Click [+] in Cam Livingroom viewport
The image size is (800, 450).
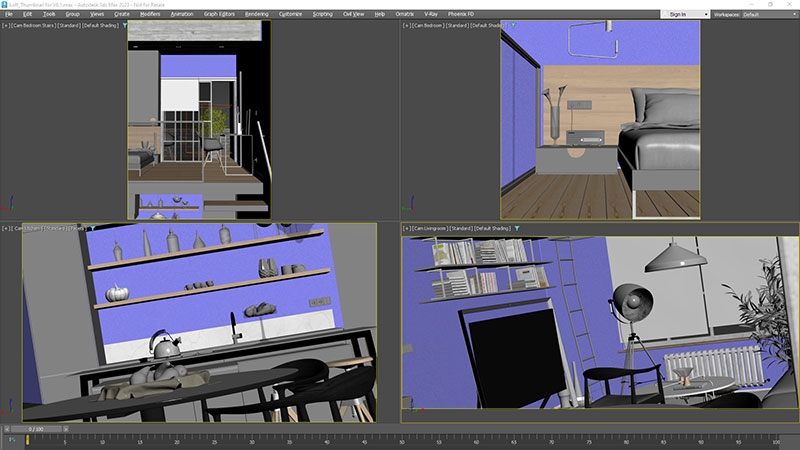tap(406, 229)
